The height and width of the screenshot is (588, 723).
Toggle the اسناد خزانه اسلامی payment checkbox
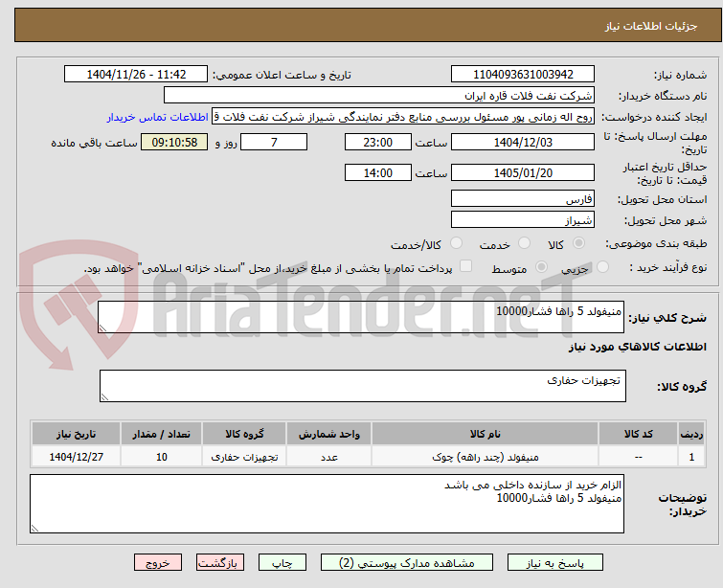465,265
